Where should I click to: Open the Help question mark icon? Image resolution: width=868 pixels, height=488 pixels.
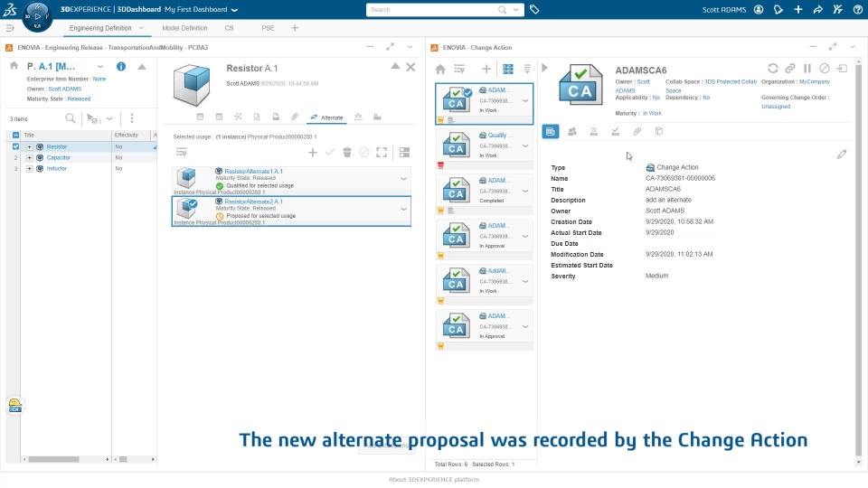pos(857,9)
